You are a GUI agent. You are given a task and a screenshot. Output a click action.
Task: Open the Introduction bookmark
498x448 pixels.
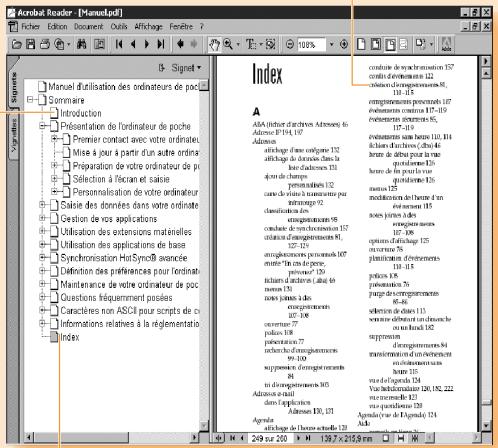(x=80, y=113)
